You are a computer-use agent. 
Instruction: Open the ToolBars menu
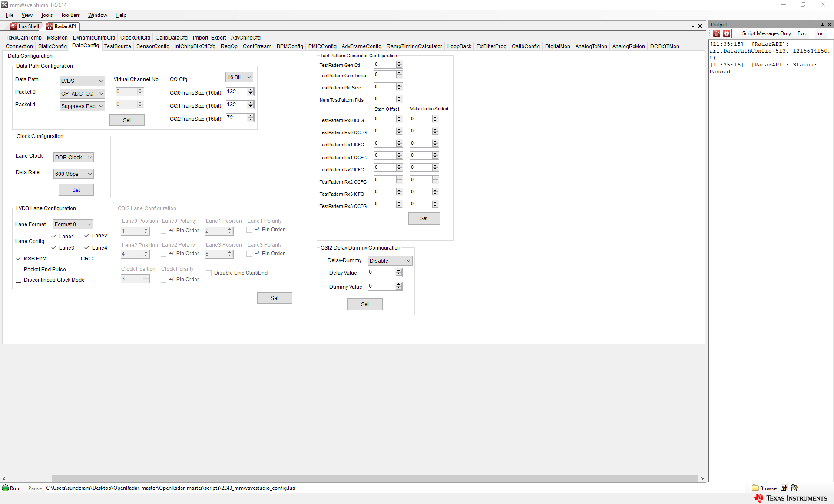[70, 15]
